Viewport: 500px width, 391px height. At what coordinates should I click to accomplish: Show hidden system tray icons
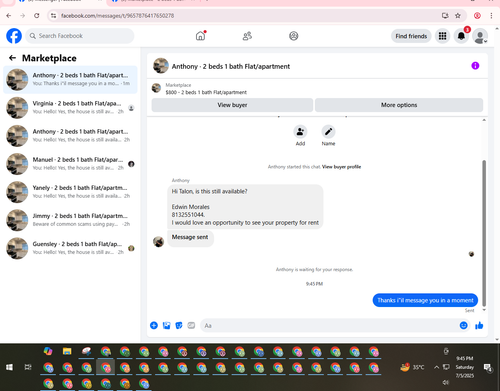point(436,367)
